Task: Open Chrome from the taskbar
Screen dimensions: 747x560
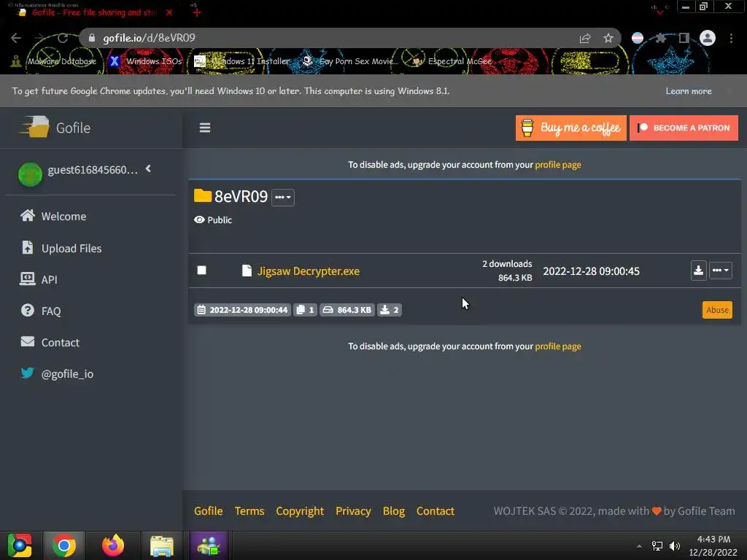Action: coord(64,545)
